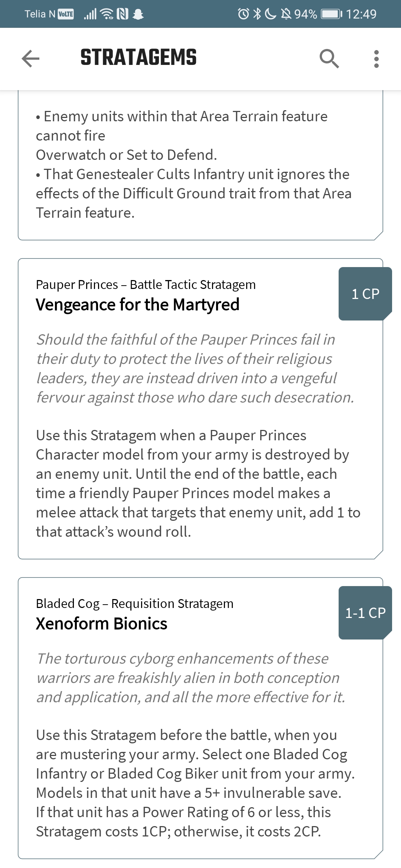Tap the do-not-disturb moon icon
Viewport: 401px width, 868px height.
click(270, 14)
